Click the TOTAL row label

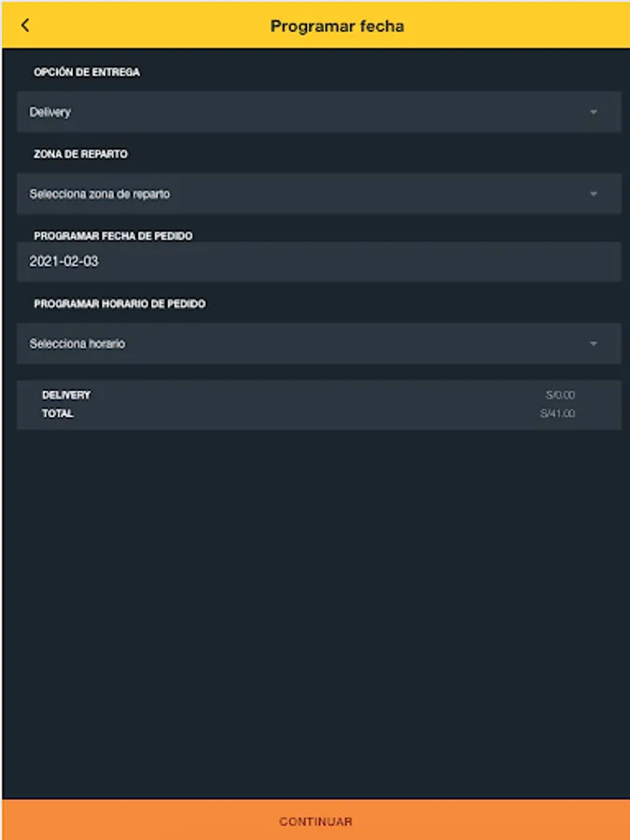click(58, 413)
